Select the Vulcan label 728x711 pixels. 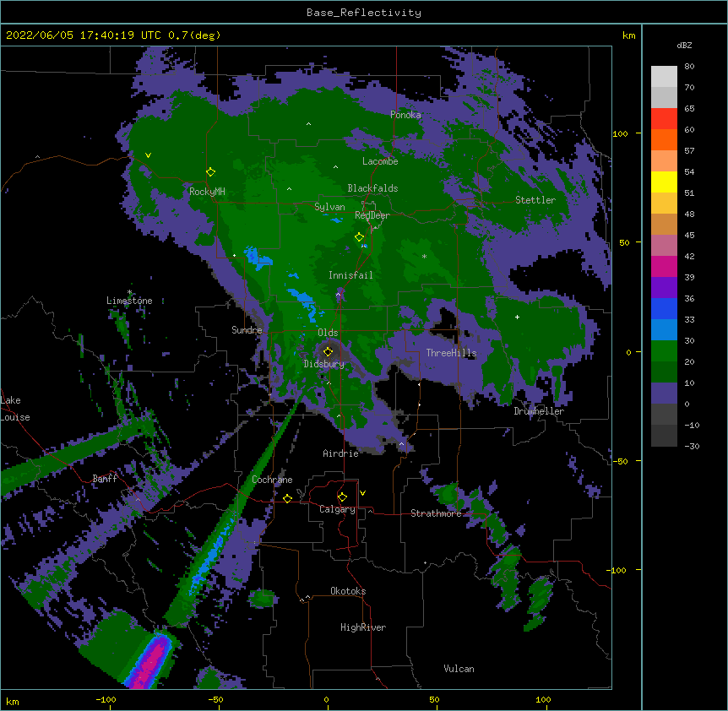459,669
